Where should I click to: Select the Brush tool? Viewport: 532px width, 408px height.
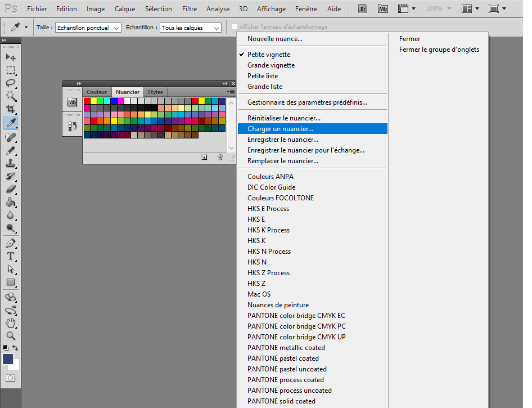click(x=11, y=150)
